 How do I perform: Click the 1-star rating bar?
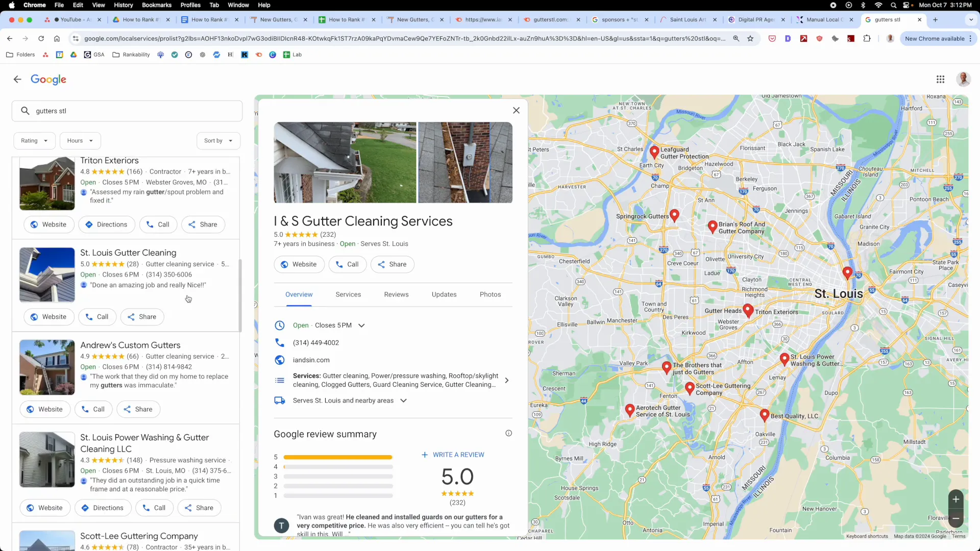(x=338, y=495)
